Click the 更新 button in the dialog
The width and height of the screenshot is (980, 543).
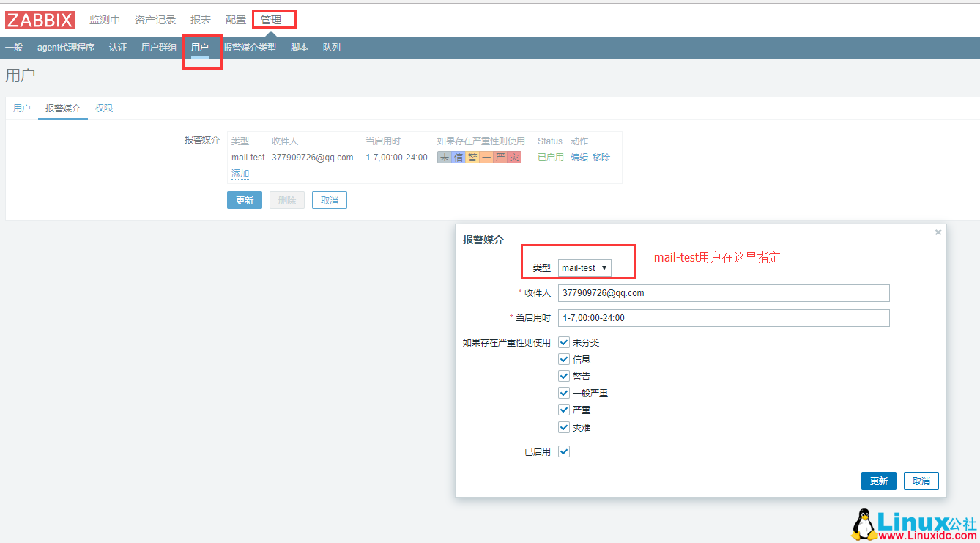click(878, 480)
